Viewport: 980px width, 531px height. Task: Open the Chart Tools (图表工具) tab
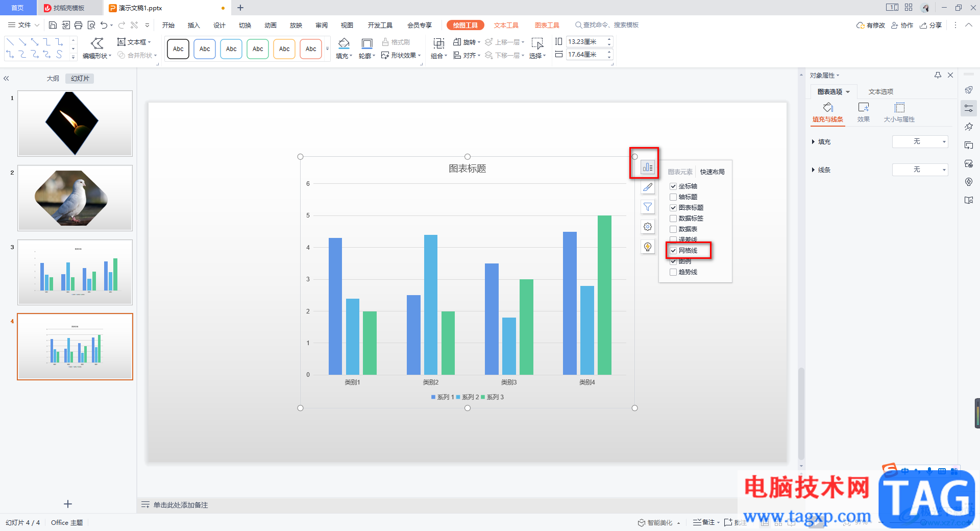(547, 25)
